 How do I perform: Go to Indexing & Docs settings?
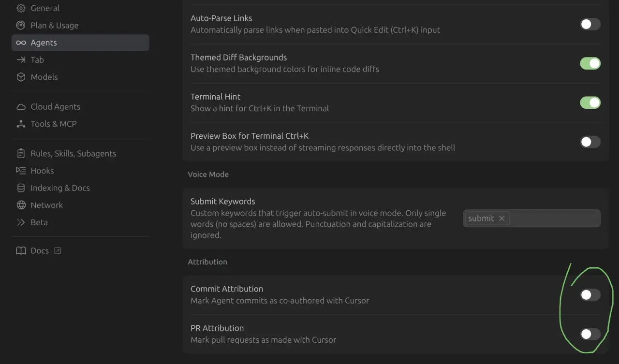pos(60,188)
